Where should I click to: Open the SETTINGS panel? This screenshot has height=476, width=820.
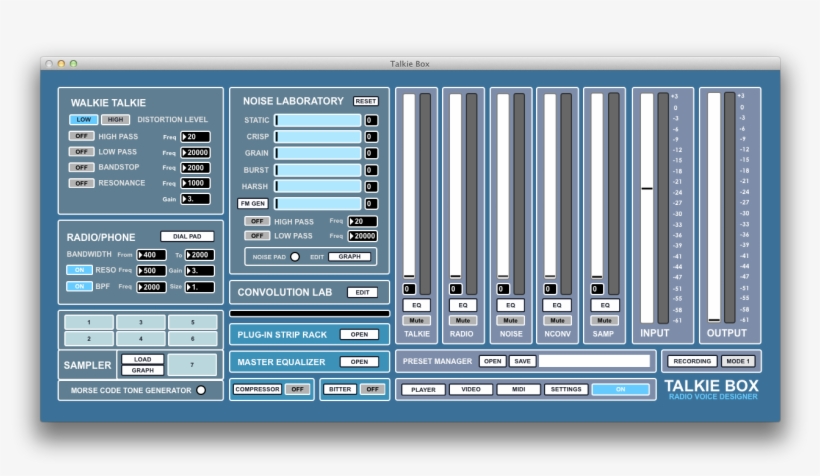point(566,389)
